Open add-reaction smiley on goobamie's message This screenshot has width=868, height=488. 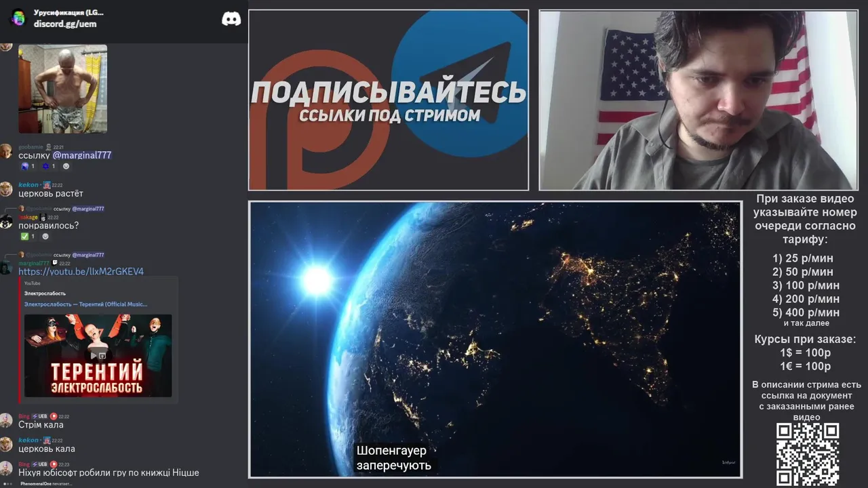pos(66,166)
